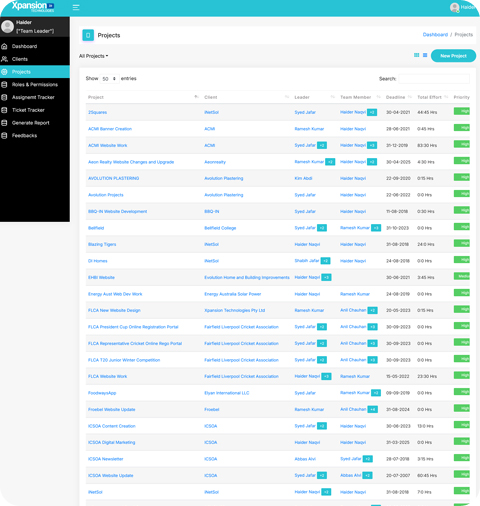Viewport: 480px width, 506px height.
Task: Open the Show entries count dropdown
Action: click(x=109, y=79)
